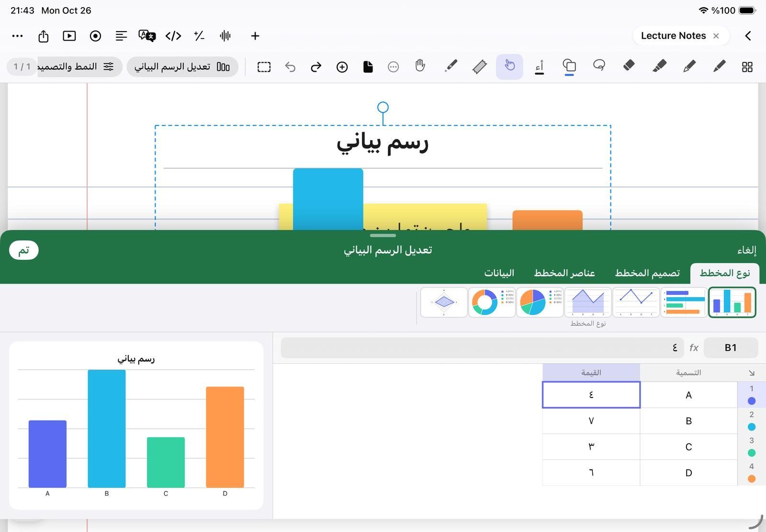
Task: Click row 4 orange color dot
Action: [752, 478]
